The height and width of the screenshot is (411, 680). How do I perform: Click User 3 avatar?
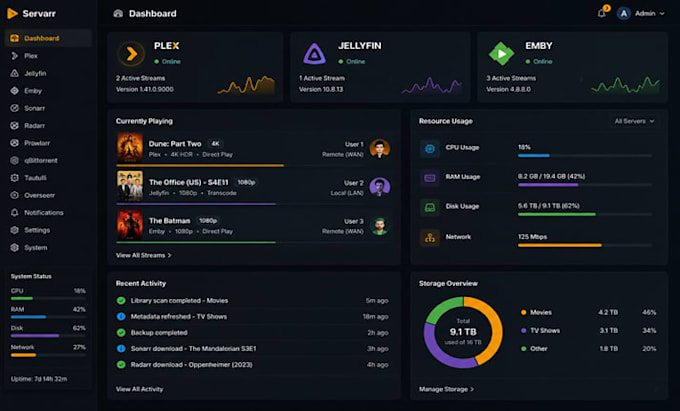pos(379,226)
